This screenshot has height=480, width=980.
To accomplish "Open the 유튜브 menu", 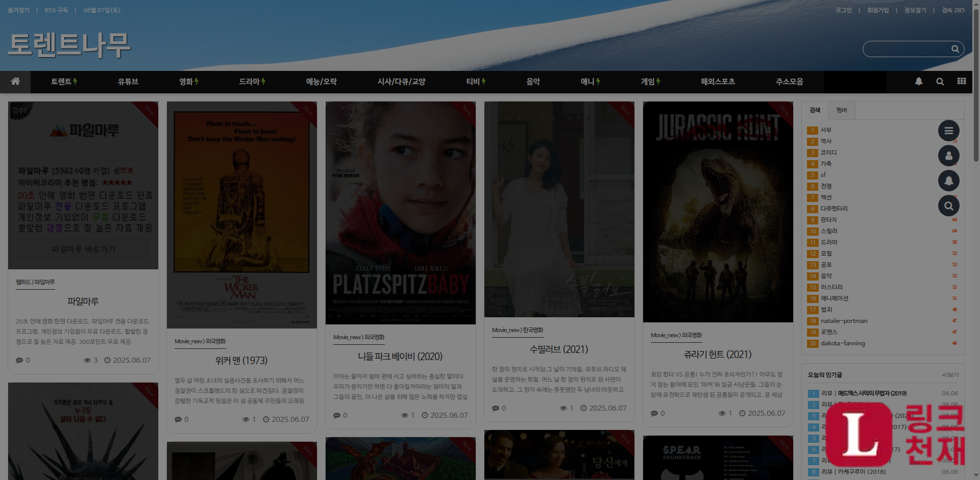I will [128, 82].
